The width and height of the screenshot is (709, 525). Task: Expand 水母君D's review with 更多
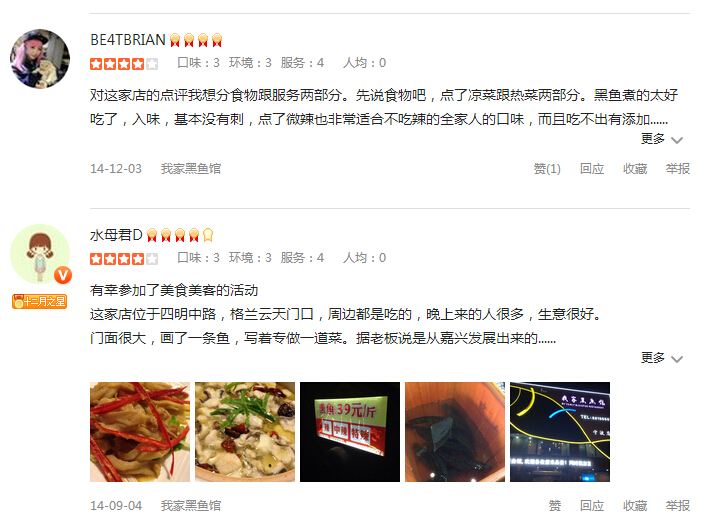[662, 358]
